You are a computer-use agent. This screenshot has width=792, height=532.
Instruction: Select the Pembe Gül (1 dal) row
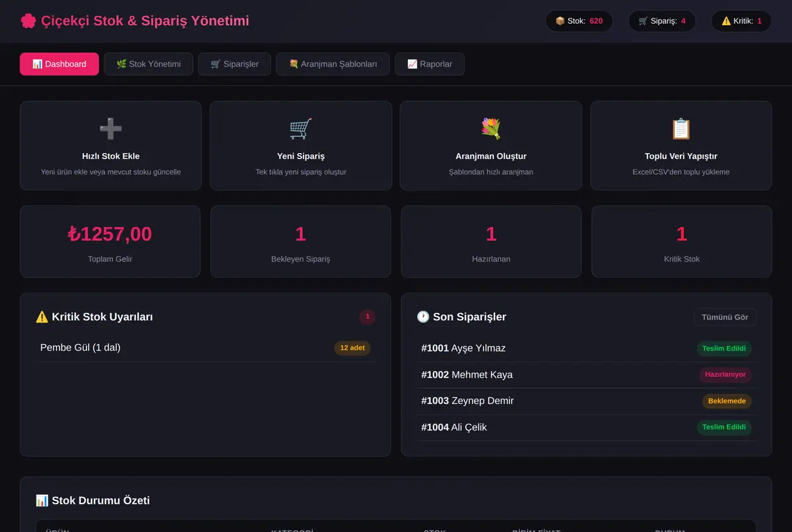[x=205, y=348]
